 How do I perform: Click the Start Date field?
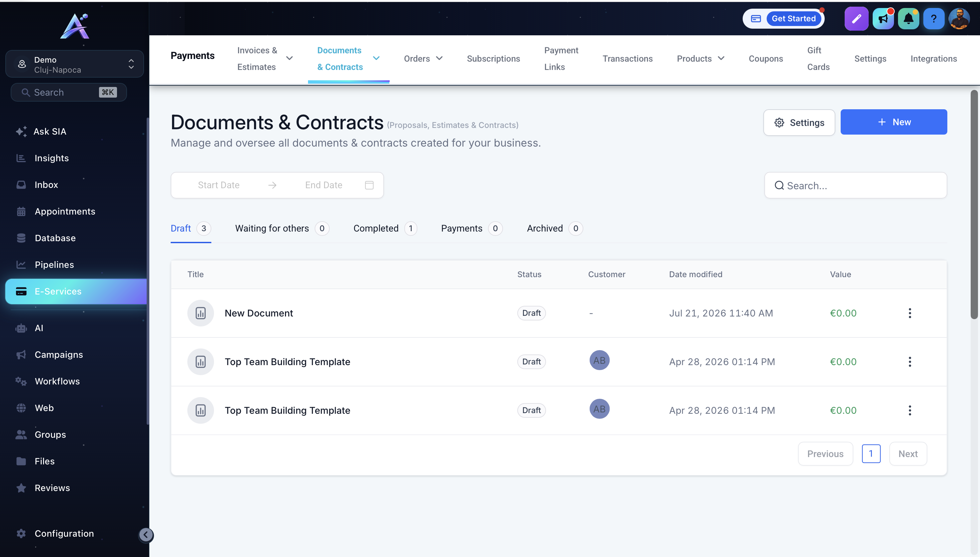click(x=219, y=185)
